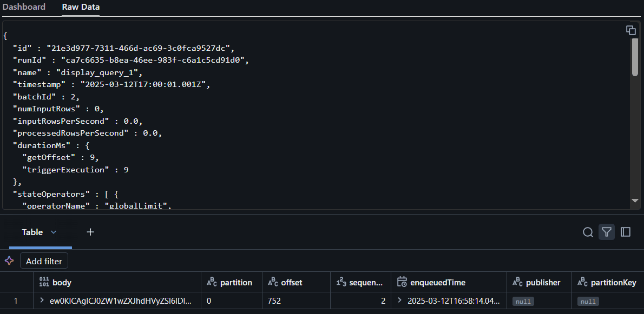Click the JSON panel scrollbar thumb
The image size is (644, 314).
click(635, 58)
